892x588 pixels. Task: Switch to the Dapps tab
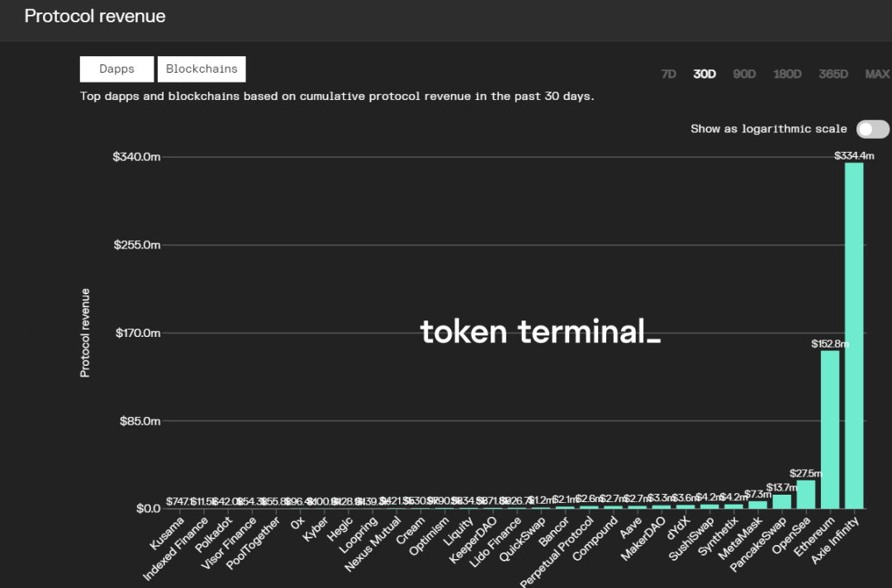tap(116, 69)
